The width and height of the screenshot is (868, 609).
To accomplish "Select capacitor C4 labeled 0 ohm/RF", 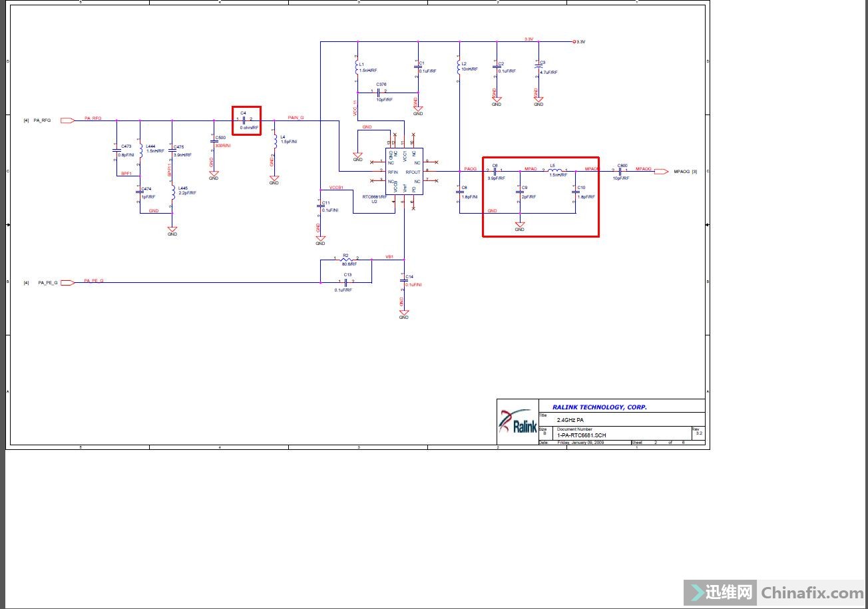I will [245, 120].
